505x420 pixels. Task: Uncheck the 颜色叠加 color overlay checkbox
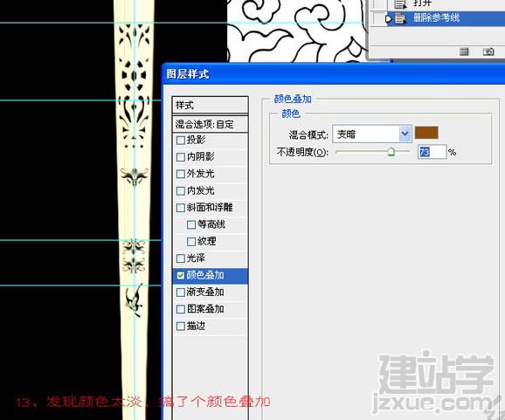tap(181, 276)
